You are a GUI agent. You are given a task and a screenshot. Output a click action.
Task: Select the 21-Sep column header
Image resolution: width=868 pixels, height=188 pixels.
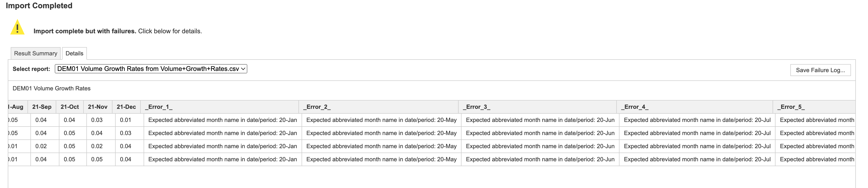(x=42, y=107)
